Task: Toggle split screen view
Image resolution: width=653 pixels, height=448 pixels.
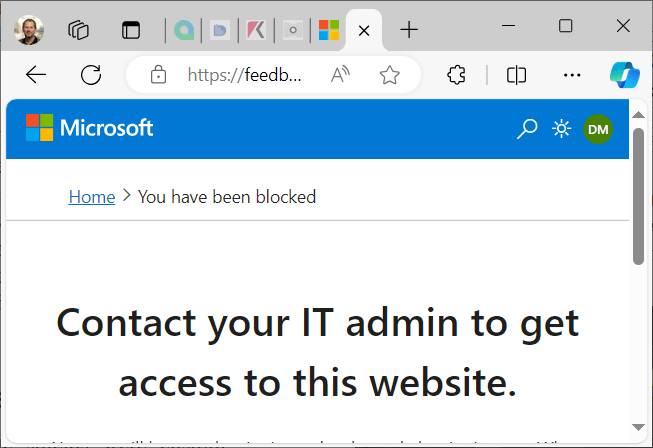Action: coord(516,75)
